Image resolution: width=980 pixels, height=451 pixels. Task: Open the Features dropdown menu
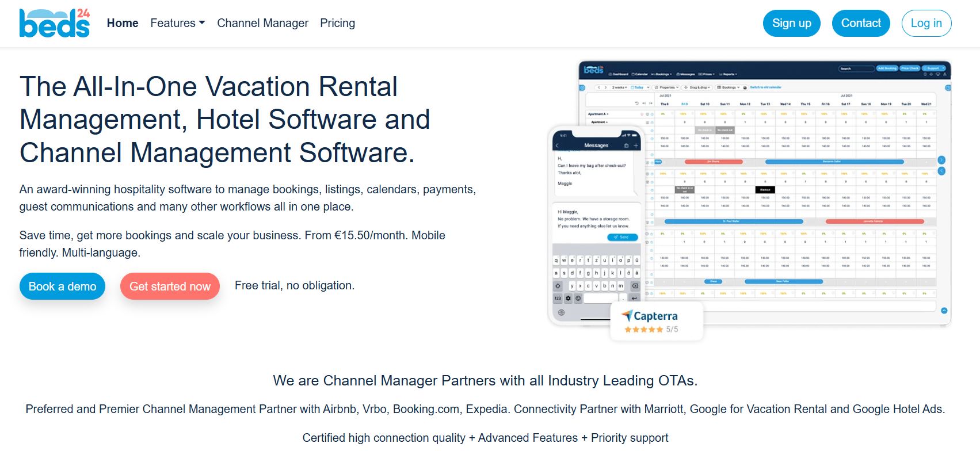[177, 23]
